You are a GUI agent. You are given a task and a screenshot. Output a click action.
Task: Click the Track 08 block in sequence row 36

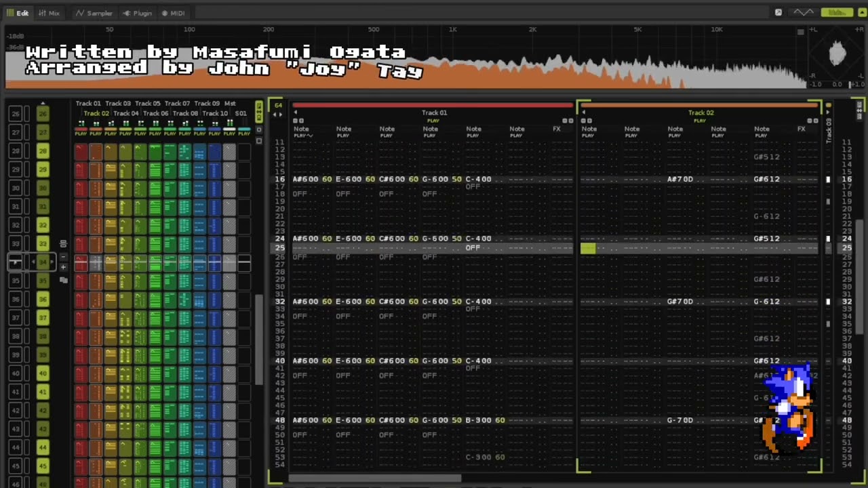(185, 299)
